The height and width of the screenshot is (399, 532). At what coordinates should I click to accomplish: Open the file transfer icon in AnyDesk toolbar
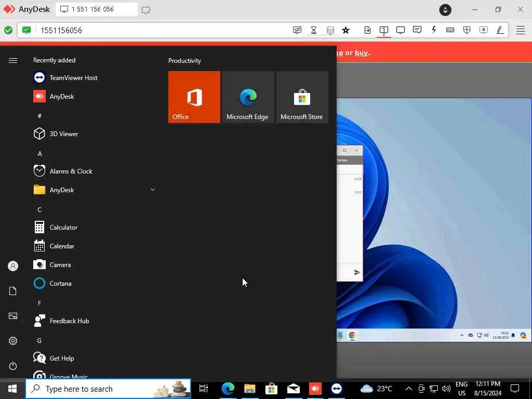pos(367,30)
